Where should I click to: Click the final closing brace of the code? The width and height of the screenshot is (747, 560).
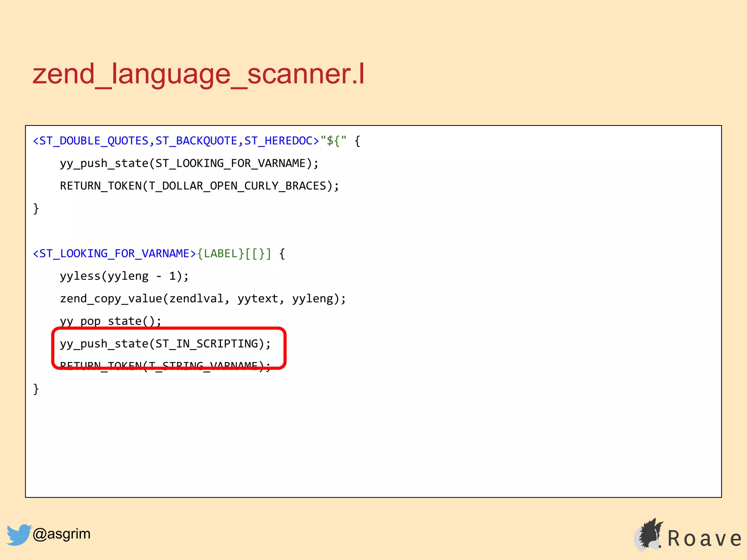click(x=36, y=389)
